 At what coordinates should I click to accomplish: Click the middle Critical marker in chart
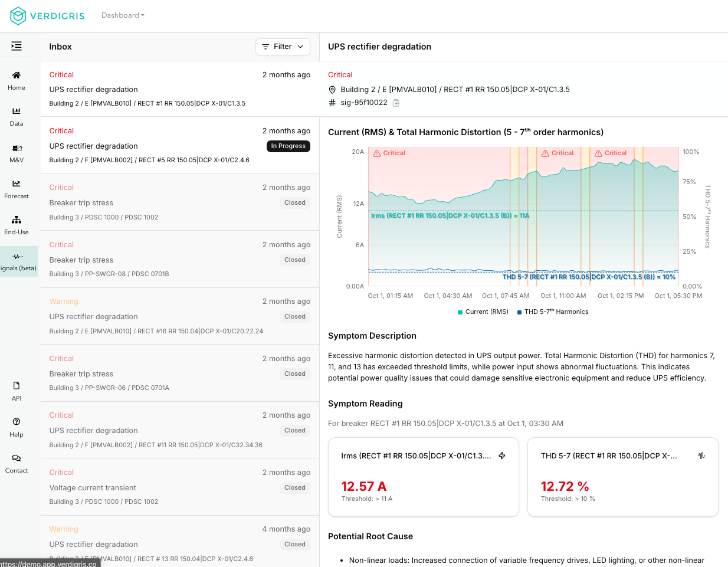pyautogui.click(x=558, y=153)
